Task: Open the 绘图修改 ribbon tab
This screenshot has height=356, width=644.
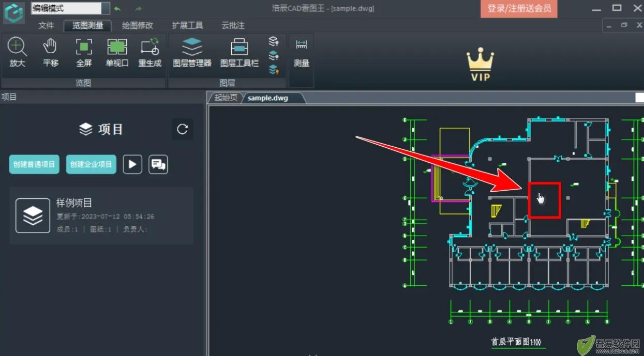Action: 138,25
